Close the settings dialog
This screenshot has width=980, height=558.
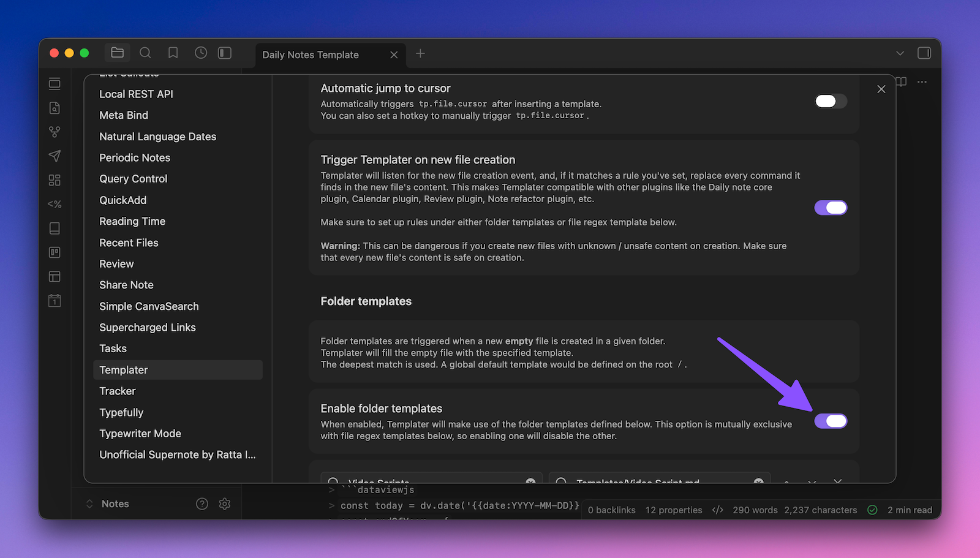click(x=881, y=89)
